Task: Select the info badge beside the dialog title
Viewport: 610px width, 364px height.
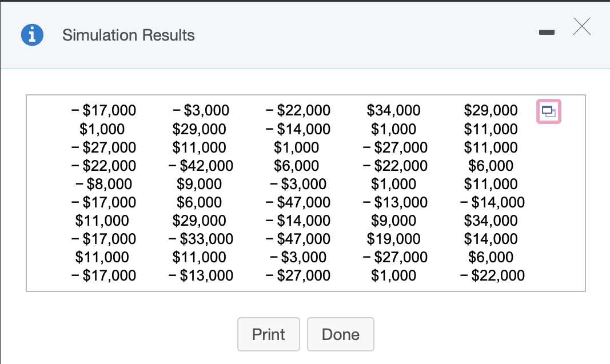Action: 32,34
